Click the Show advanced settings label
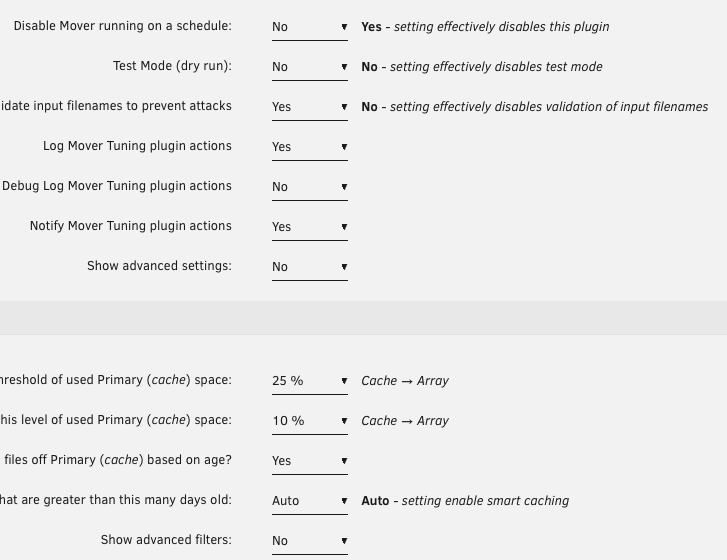This screenshot has width=727, height=560. point(159,266)
